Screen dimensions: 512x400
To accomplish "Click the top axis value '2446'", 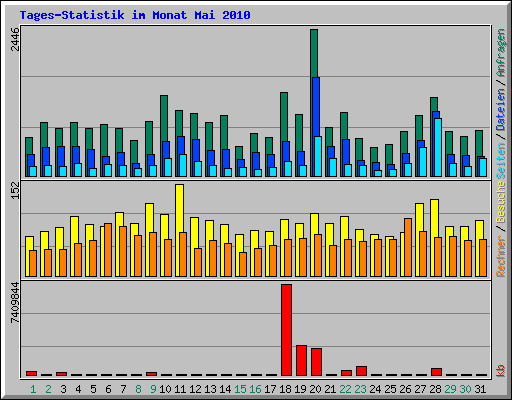I will point(15,39).
